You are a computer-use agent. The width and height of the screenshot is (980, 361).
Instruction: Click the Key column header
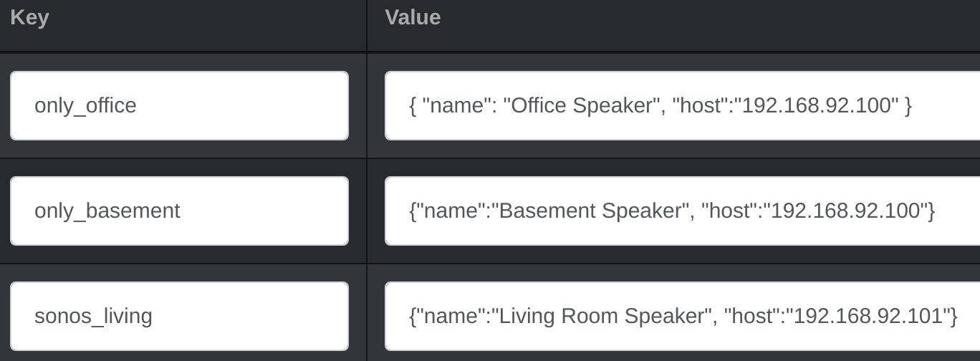pyautogui.click(x=29, y=18)
